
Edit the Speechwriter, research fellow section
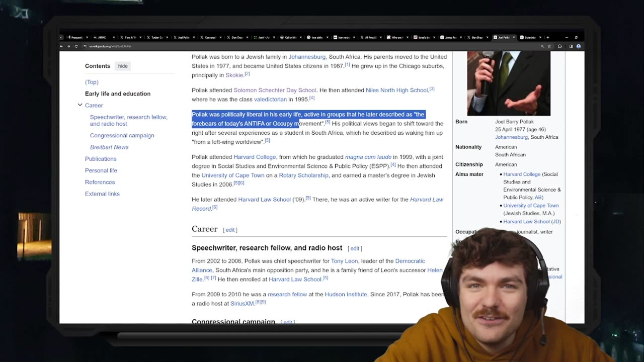click(355, 248)
